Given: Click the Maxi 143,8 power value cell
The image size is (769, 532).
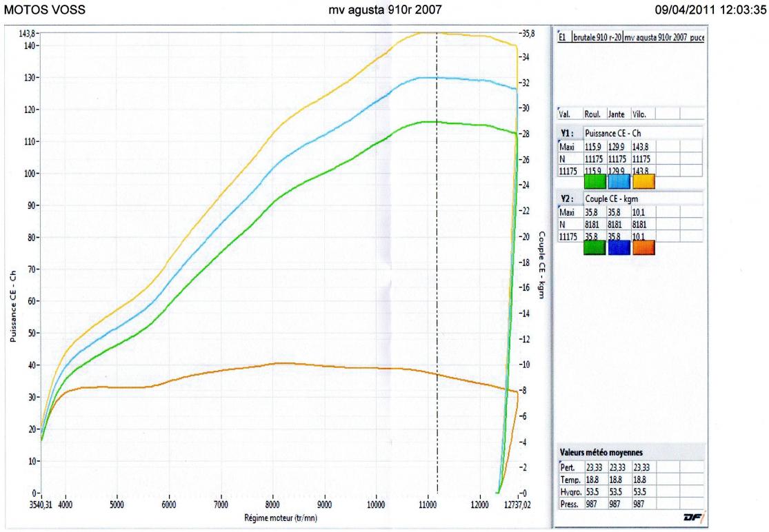Looking at the screenshot, I should tap(641, 147).
